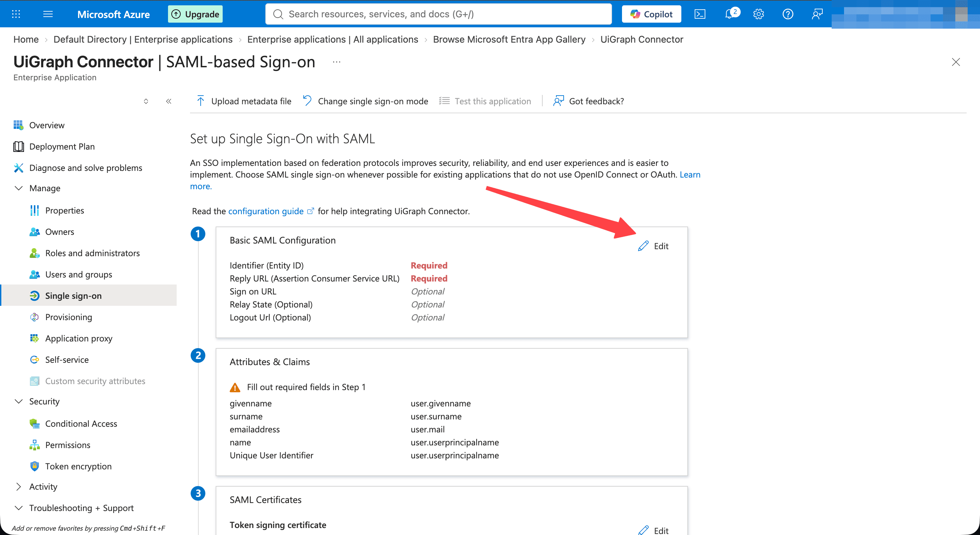Screen dimensions: 980x535
Task: Click the Deployment Plan book icon
Action: pos(18,146)
